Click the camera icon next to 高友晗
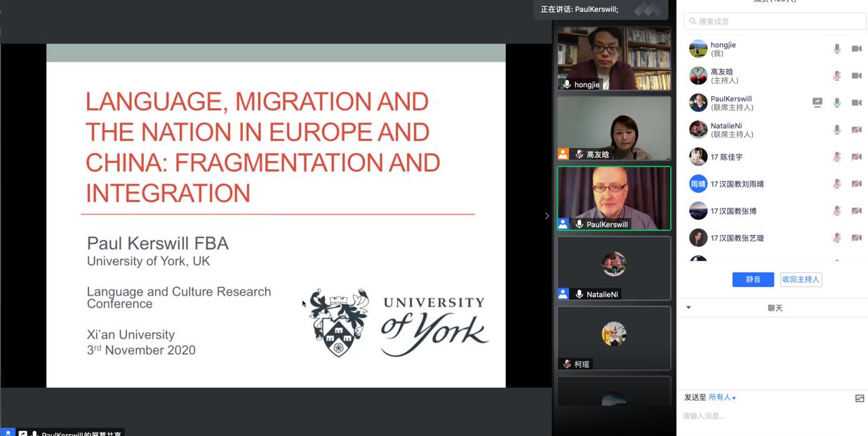The width and height of the screenshot is (868, 436). click(x=856, y=76)
